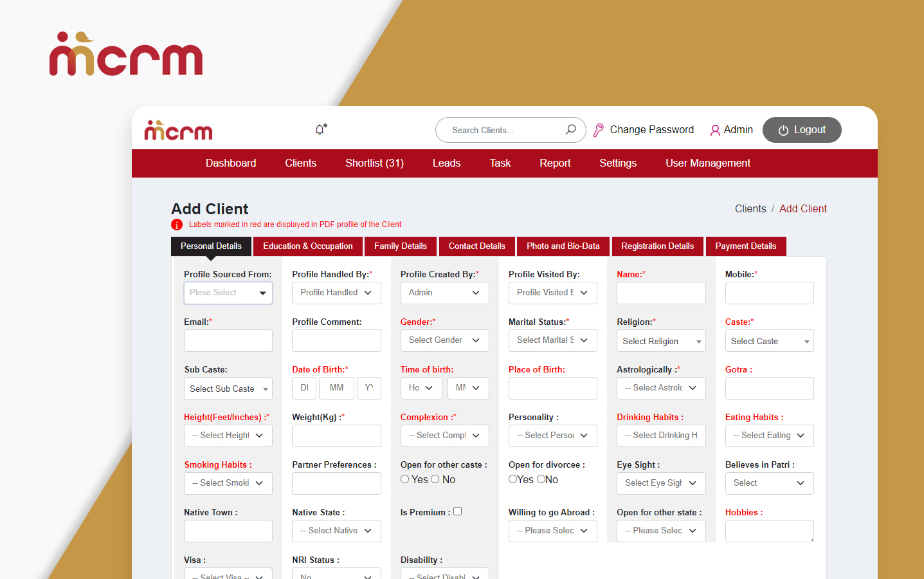This screenshot has width=924, height=579.
Task: Open the Select Gender dropdown
Action: click(x=444, y=340)
